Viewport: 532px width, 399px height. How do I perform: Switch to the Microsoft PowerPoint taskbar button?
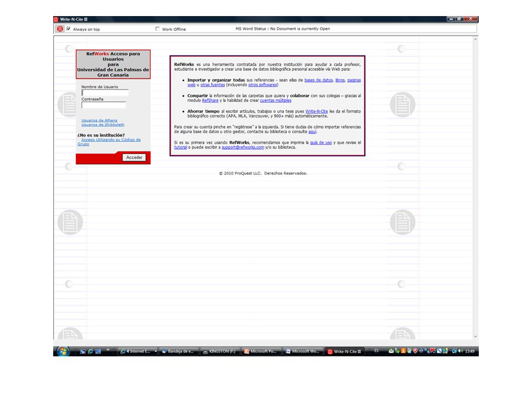point(261,351)
